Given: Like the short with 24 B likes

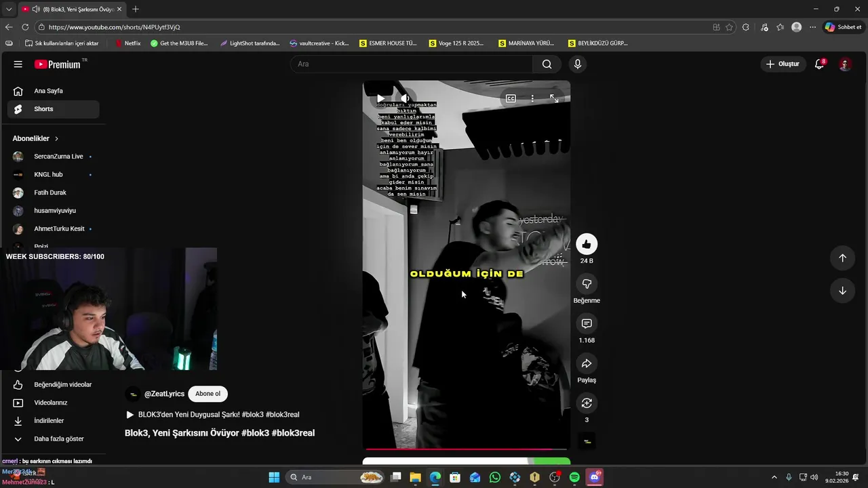Looking at the screenshot, I should click(587, 244).
